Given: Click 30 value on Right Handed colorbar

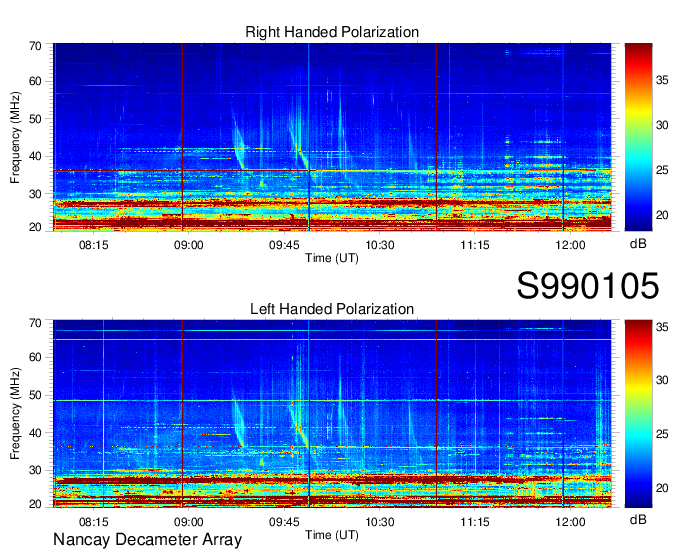Looking at the screenshot, I should click(662, 125).
